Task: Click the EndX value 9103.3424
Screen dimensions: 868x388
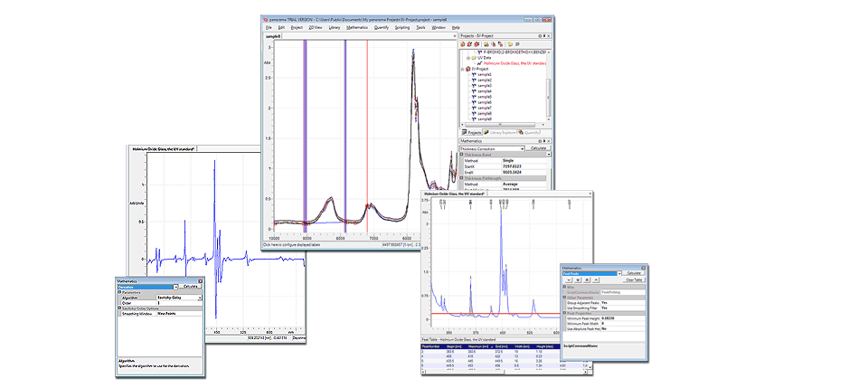Action: click(514, 172)
